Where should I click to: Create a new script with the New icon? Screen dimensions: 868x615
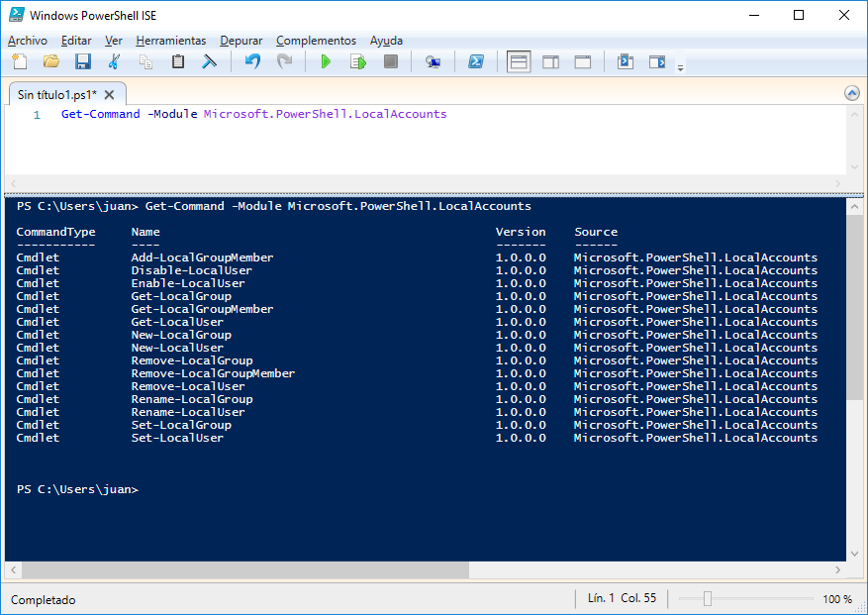click(x=20, y=62)
